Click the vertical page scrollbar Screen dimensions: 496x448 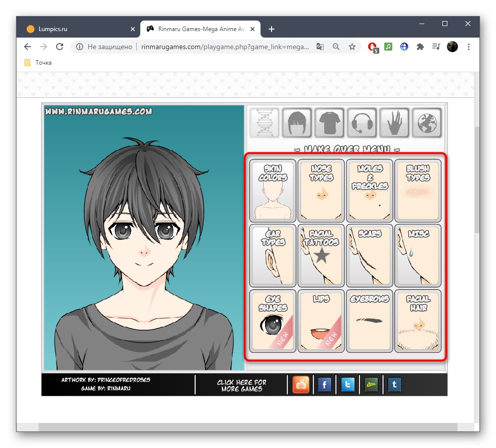pos(477,180)
